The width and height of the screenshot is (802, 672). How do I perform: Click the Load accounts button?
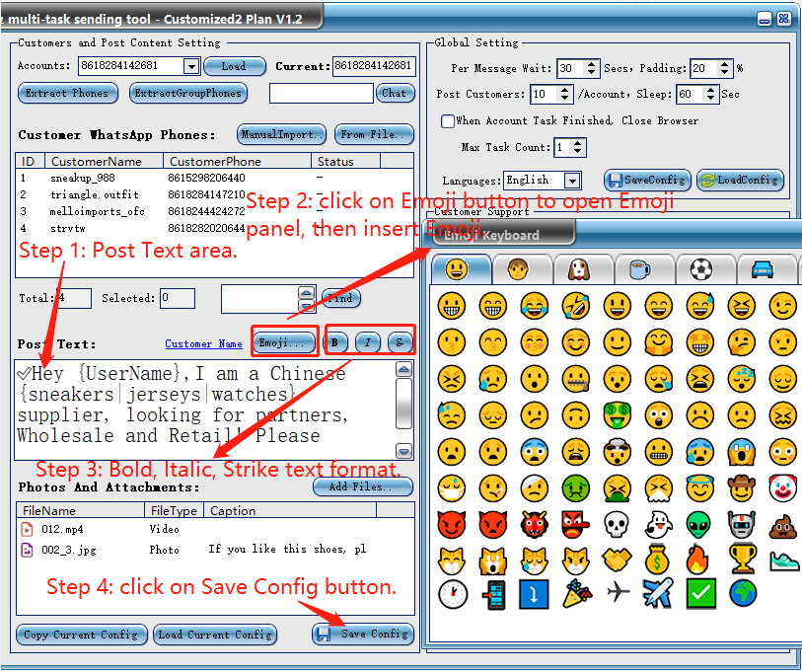[234, 66]
